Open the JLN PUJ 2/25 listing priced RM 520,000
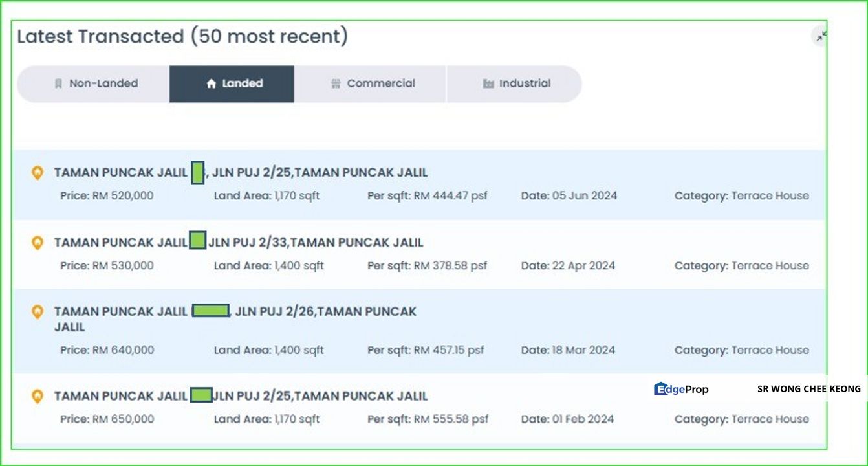The image size is (868, 466). point(241,173)
